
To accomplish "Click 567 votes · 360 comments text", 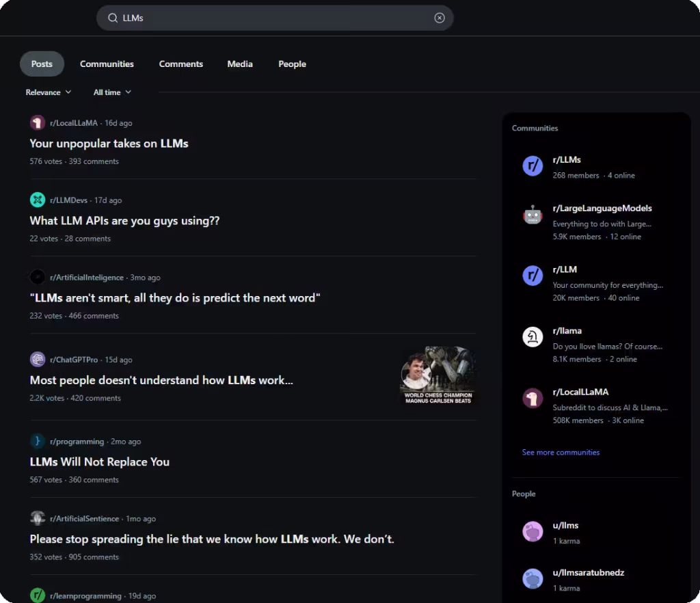I will [74, 480].
